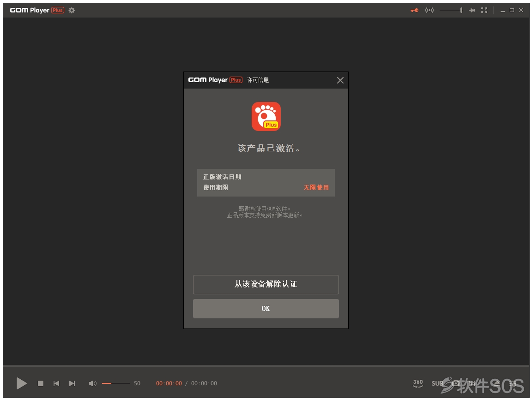Open the SUB subtitle settings
Screen dimensions: 532x400
[437, 383]
